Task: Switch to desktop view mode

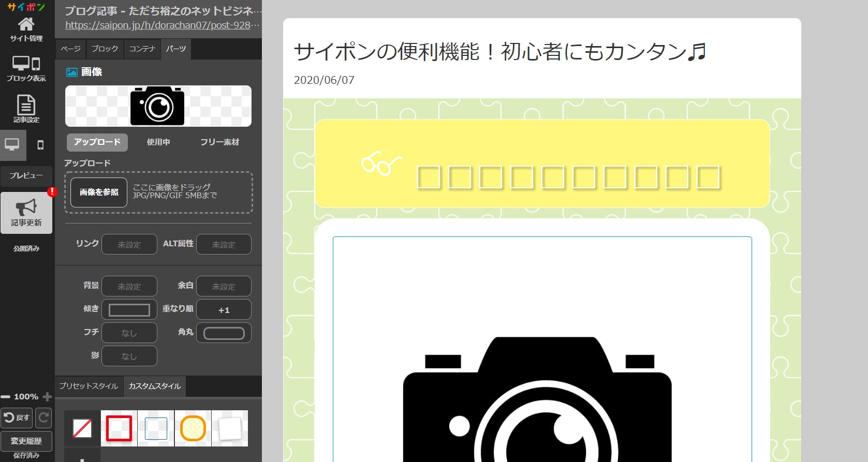Action: [x=12, y=145]
